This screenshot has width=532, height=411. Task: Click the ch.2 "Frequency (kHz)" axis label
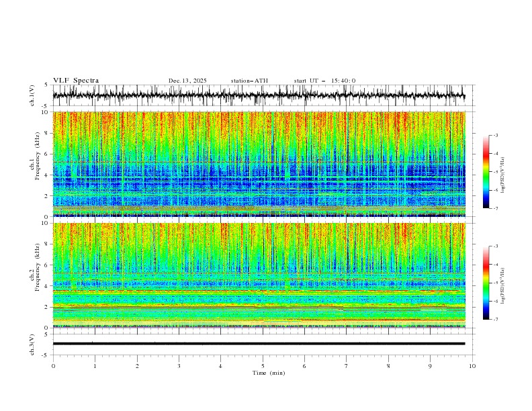pyautogui.click(x=38, y=267)
